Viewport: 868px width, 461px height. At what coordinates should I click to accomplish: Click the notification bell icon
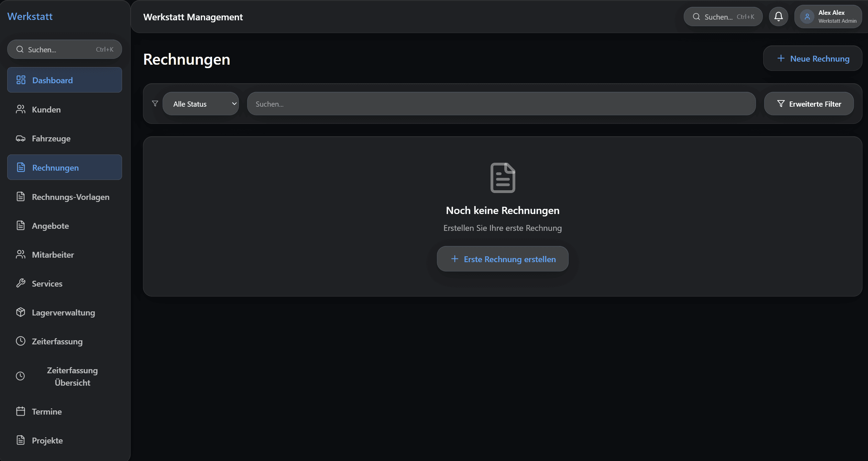778,17
